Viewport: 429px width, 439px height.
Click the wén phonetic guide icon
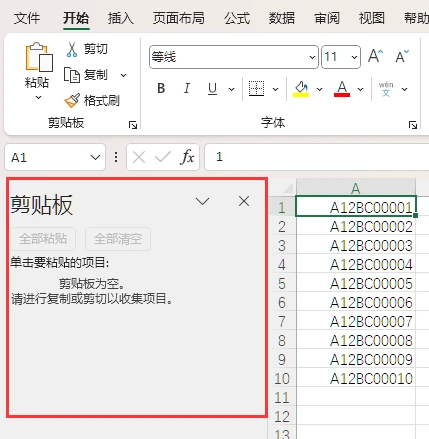tap(386, 89)
